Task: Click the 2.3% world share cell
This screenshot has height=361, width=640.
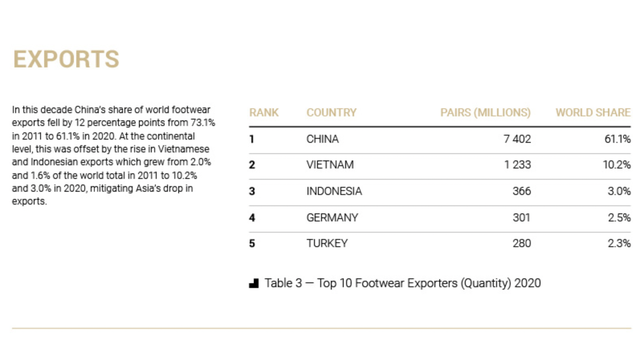Action: 619,243
